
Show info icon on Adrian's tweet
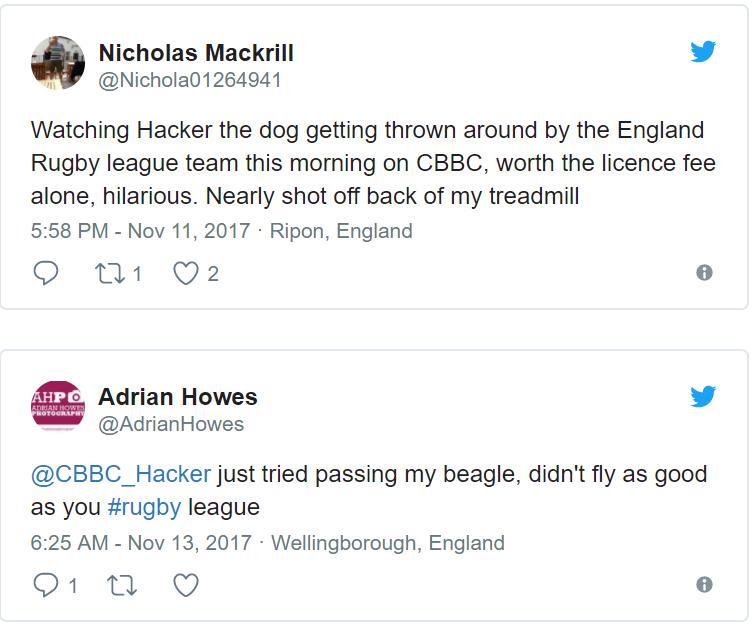[704, 586]
